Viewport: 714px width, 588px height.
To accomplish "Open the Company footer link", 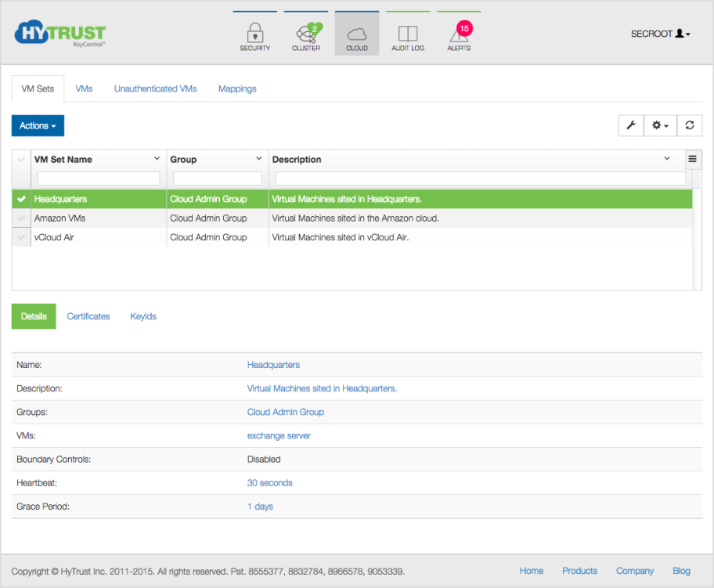I will tap(635, 571).
